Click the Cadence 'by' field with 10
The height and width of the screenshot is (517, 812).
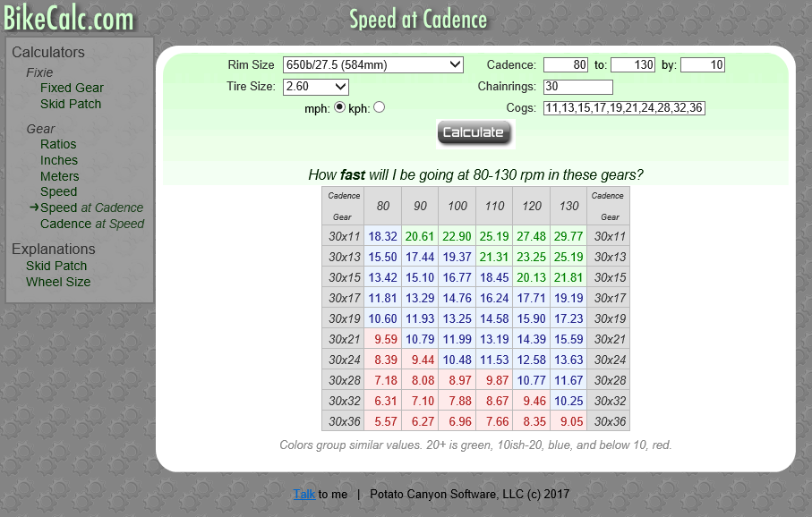click(702, 64)
